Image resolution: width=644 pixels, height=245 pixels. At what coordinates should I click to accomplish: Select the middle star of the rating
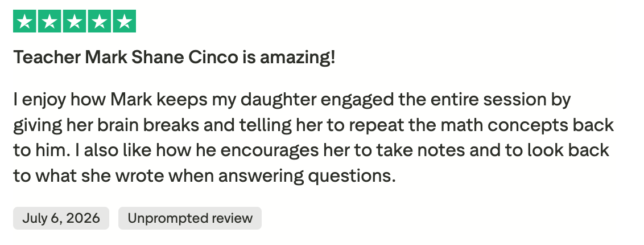(75, 21)
